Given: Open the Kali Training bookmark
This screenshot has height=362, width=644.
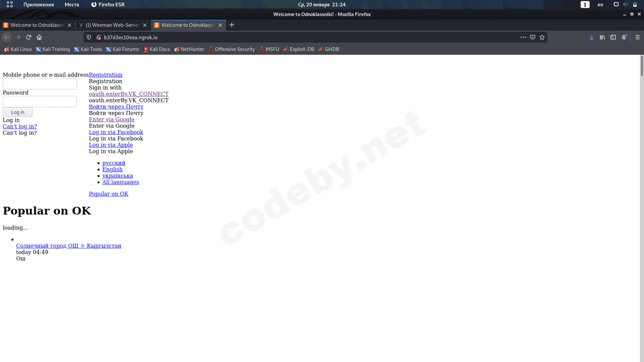Looking at the screenshot, I should tap(53, 49).
